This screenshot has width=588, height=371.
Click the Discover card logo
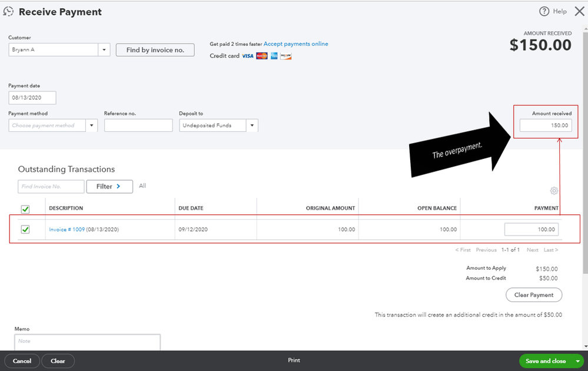click(x=285, y=57)
